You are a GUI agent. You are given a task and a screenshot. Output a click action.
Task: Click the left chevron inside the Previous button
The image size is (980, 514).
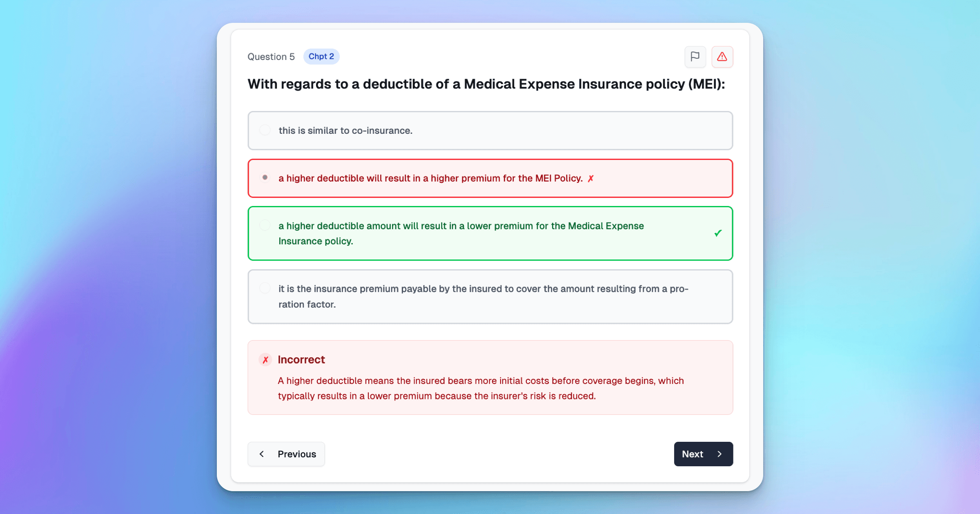coord(262,454)
